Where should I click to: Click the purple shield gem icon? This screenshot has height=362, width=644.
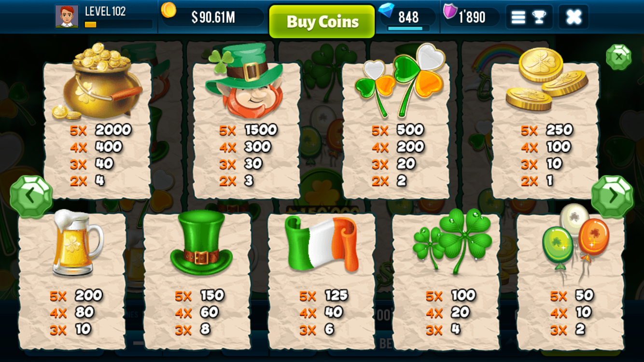450,11
